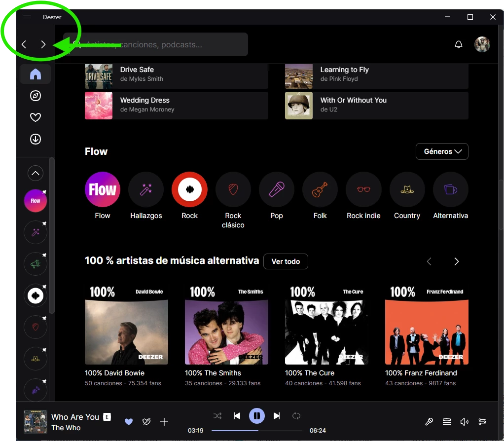The height and width of the screenshot is (441, 504).
Task: Select the white Rock shortcut in sidebar
Action: [36, 295]
